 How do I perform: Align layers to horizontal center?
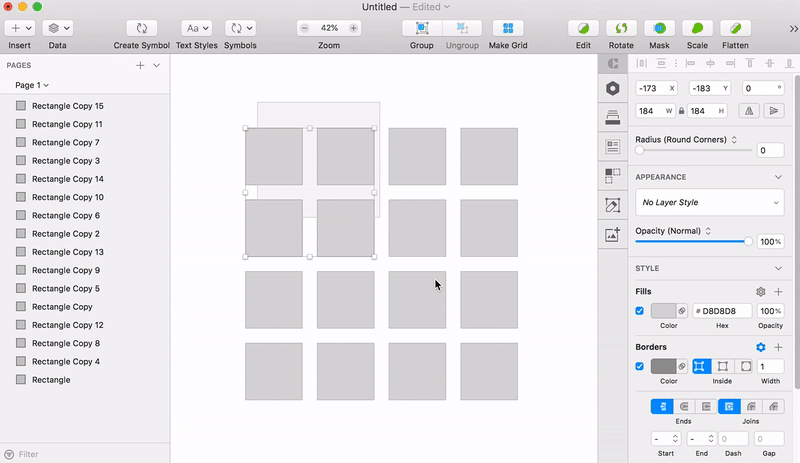[x=710, y=63]
